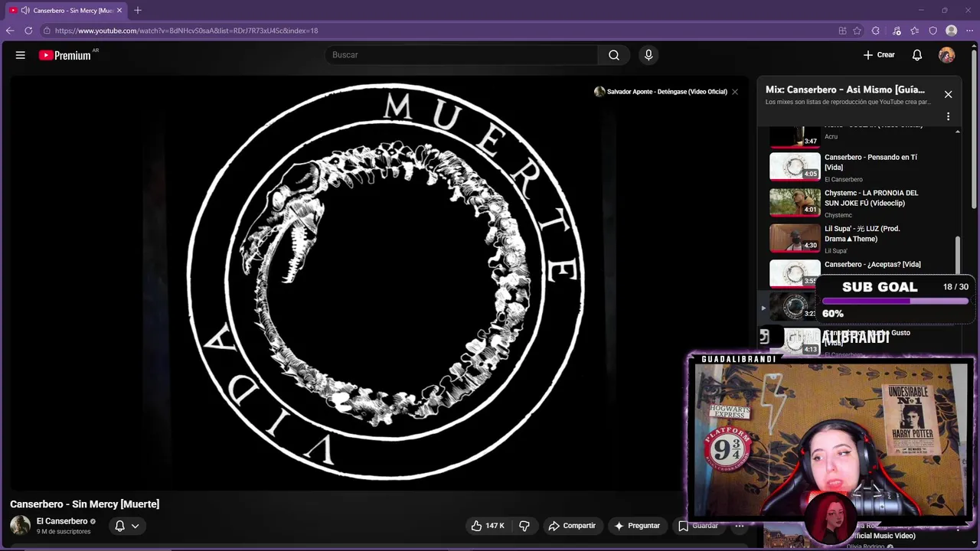Start voice search with microphone icon

click(x=648, y=55)
